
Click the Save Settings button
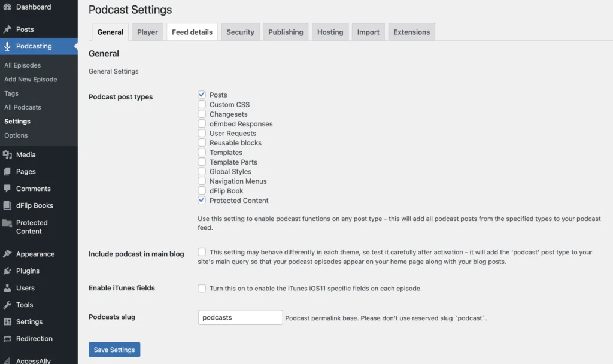coord(114,350)
